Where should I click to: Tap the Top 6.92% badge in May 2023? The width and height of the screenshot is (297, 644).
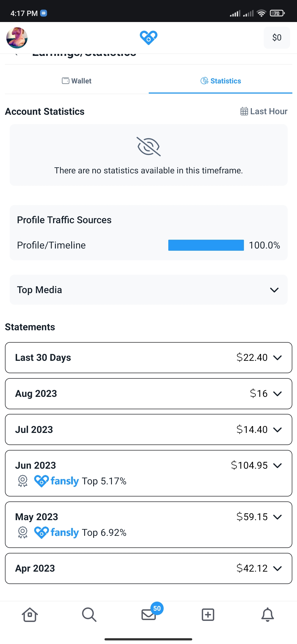tap(80, 533)
